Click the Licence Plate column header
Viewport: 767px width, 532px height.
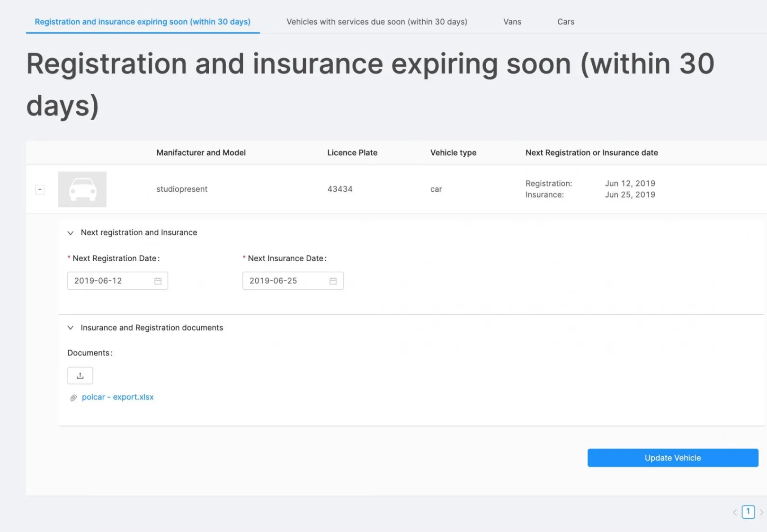pyautogui.click(x=352, y=152)
